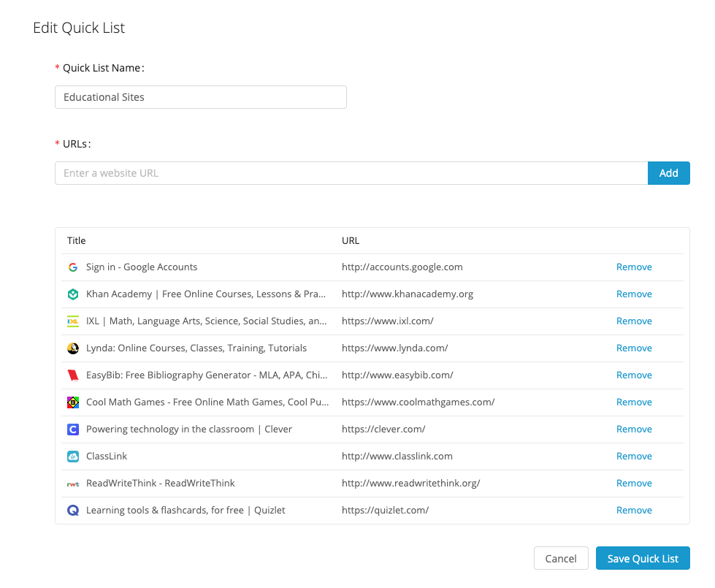Select Powering technology in the classroom title
This screenshot has height=588, width=715.
[x=189, y=429]
